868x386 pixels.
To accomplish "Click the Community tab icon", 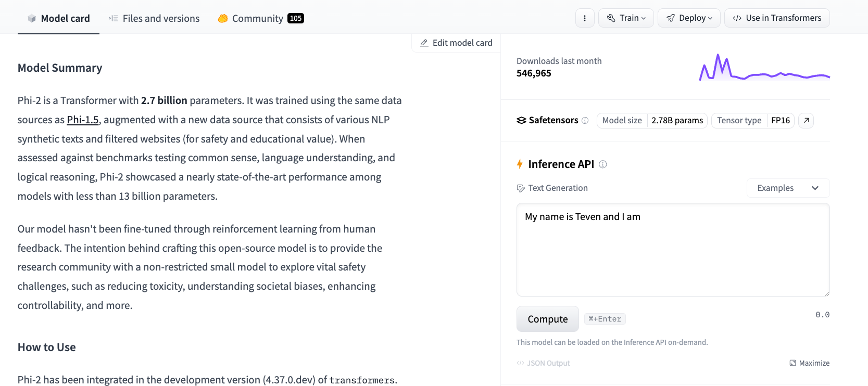I will tap(223, 19).
